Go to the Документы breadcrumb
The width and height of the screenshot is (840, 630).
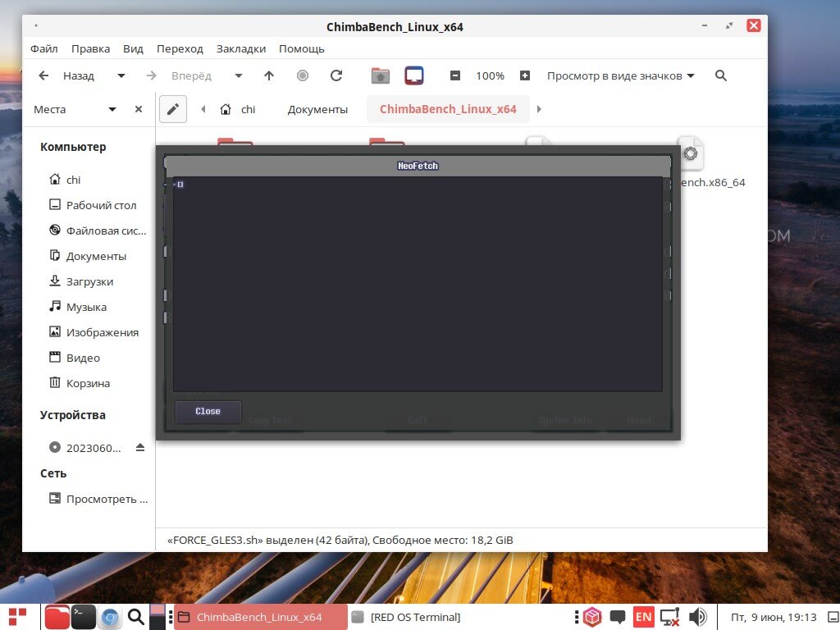317,109
